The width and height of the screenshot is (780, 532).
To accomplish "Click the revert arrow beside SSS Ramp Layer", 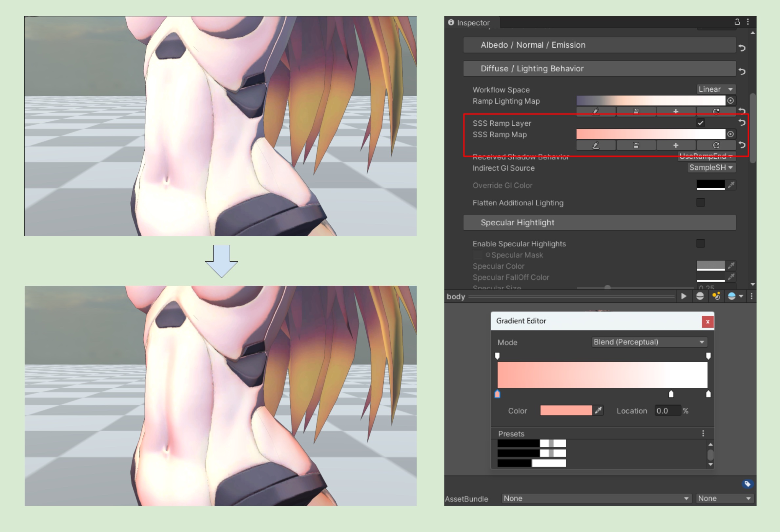I will pyautogui.click(x=742, y=123).
